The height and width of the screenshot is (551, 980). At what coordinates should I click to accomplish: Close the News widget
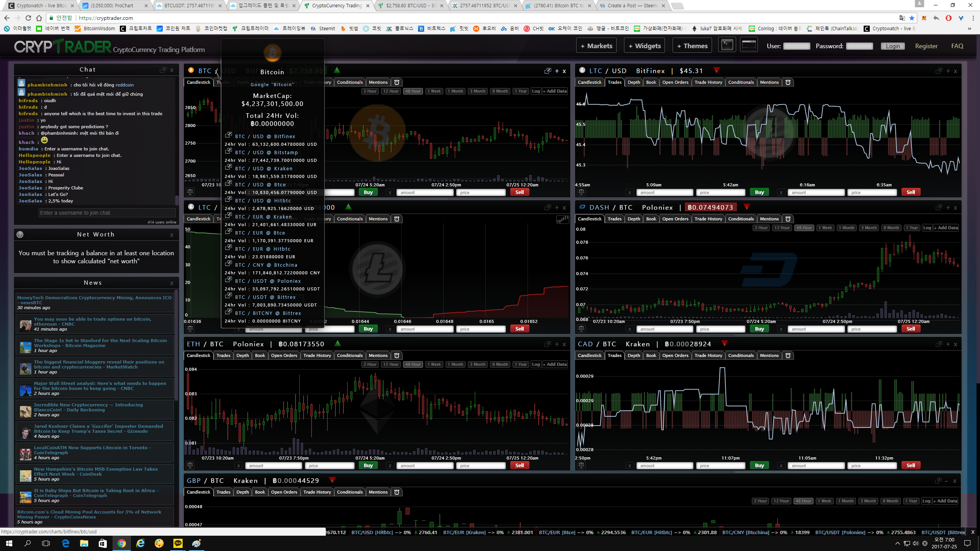tap(172, 283)
